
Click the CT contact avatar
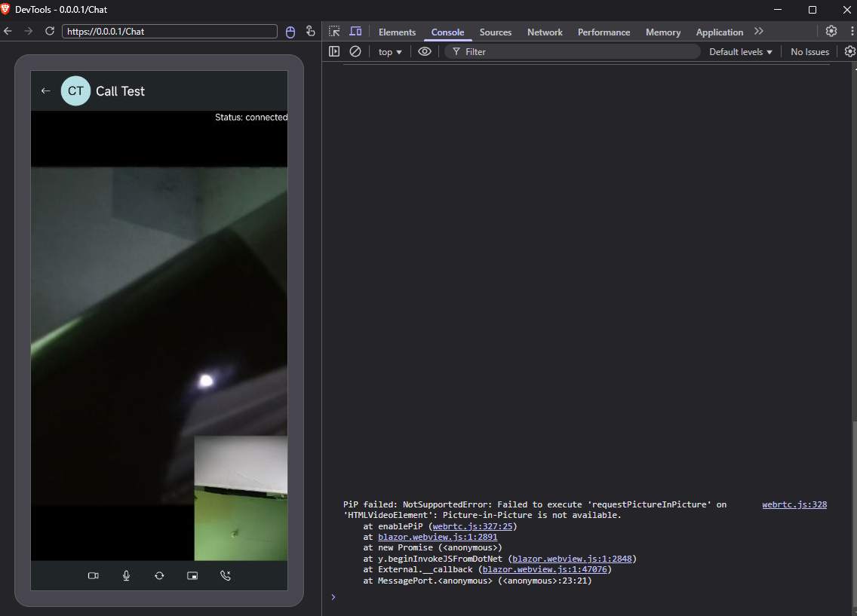pyautogui.click(x=75, y=91)
